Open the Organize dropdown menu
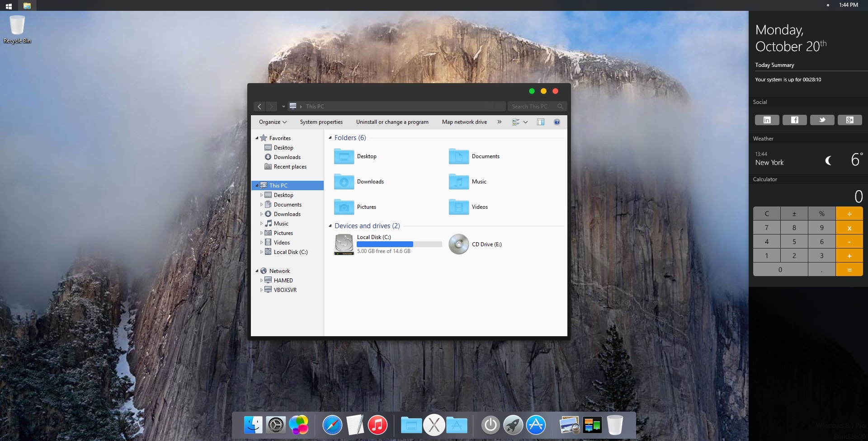Image resolution: width=868 pixels, height=441 pixels. (273, 122)
